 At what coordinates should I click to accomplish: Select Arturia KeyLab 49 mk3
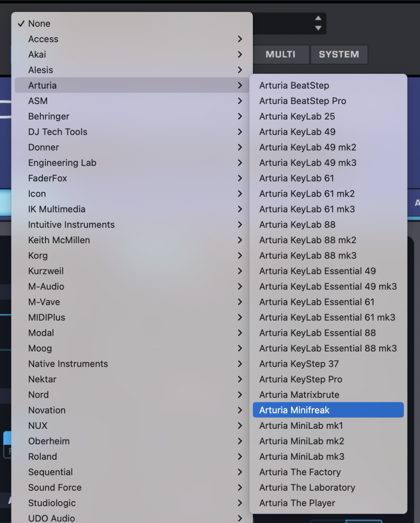[328, 163]
